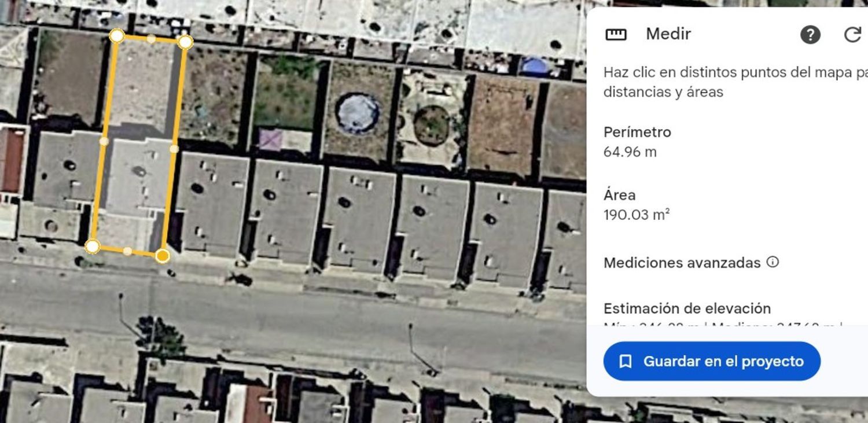868x423 pixels.
Task: Click the Medir panel title
Action: [x=668, y=34]
